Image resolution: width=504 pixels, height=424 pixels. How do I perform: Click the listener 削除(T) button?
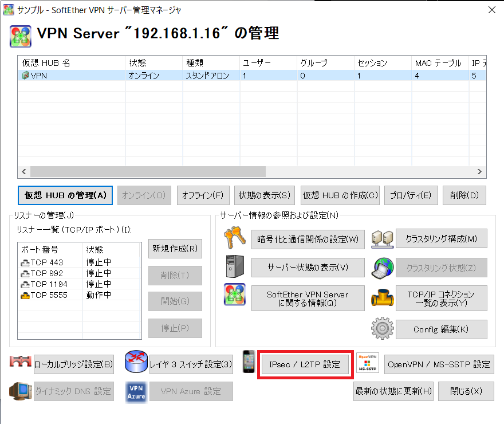point(175,276)
